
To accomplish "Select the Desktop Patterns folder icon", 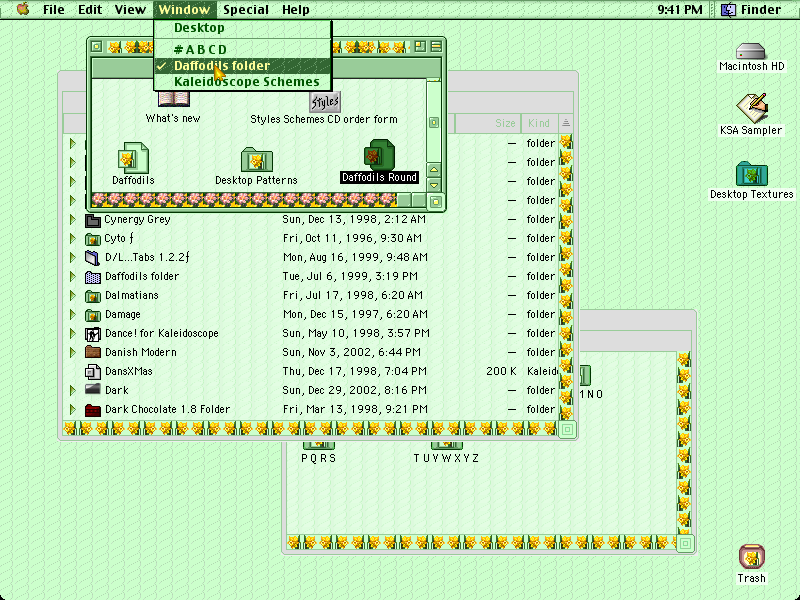I will click(257, 160).
